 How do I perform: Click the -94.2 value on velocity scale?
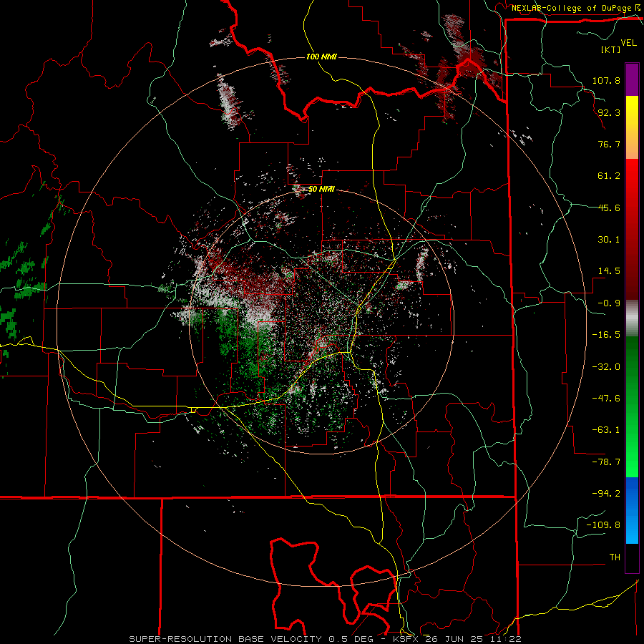pyautogui.click(x=606, y=494)
